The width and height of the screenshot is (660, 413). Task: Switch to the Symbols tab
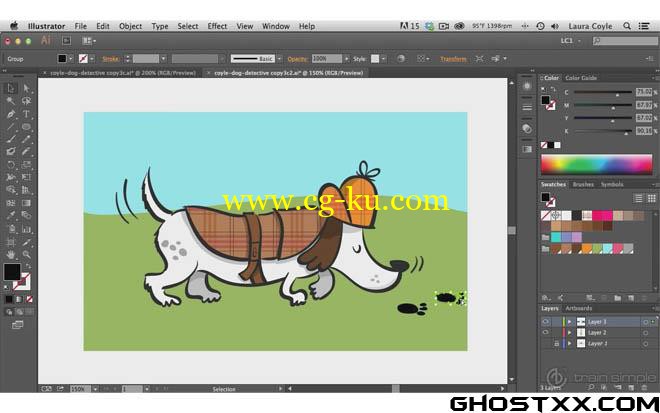612,184
